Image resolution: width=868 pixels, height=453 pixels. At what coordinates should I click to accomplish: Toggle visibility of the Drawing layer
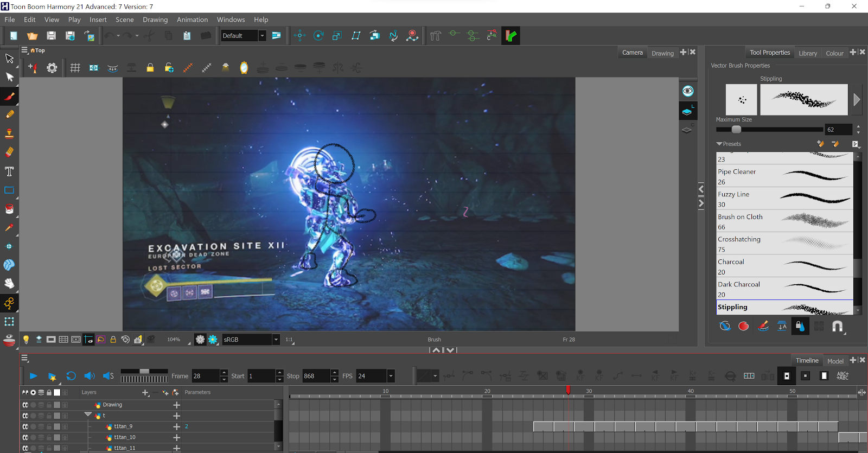[x=25, y=405]
